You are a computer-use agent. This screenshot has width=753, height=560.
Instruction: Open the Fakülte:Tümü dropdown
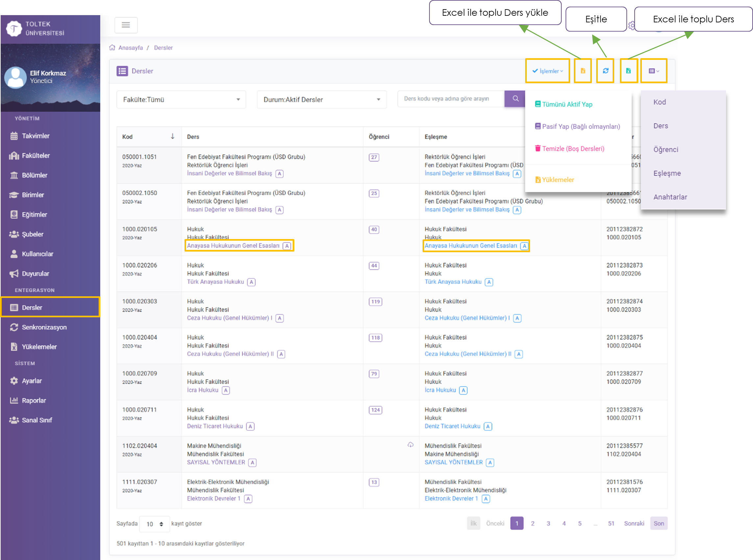[x=181, y=100]
